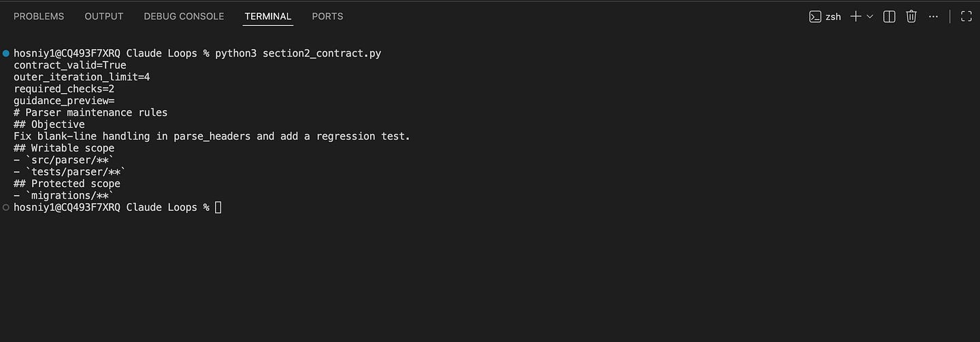
Task: Select the TERMINAL tab
Action: tap(268, 16)
